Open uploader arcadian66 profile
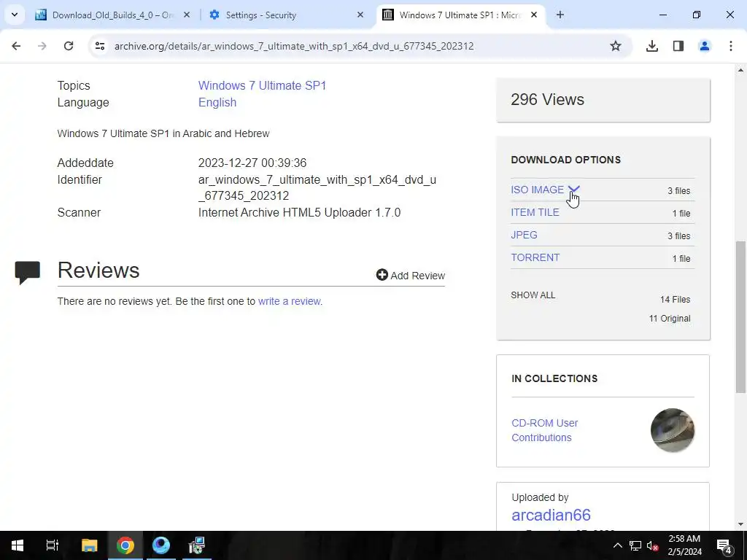This screenshot has width=747, height=560. 551,515
